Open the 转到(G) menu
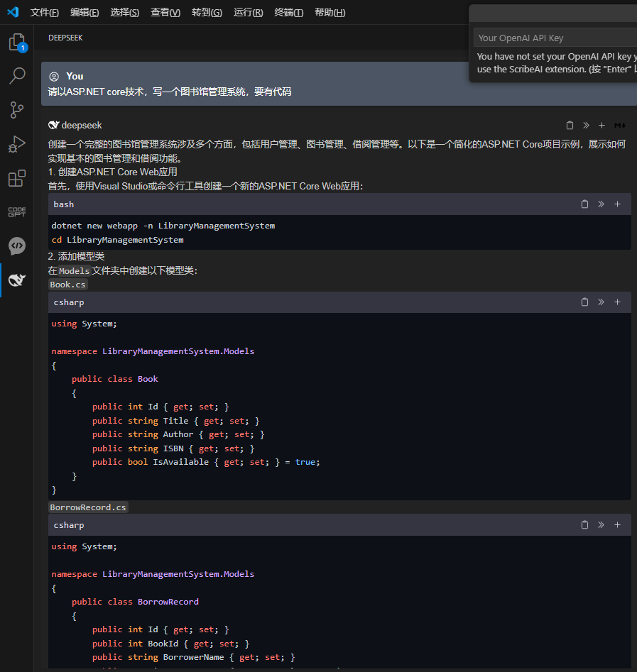The height and width of the screenshot is (672, 637). (207, 13)
